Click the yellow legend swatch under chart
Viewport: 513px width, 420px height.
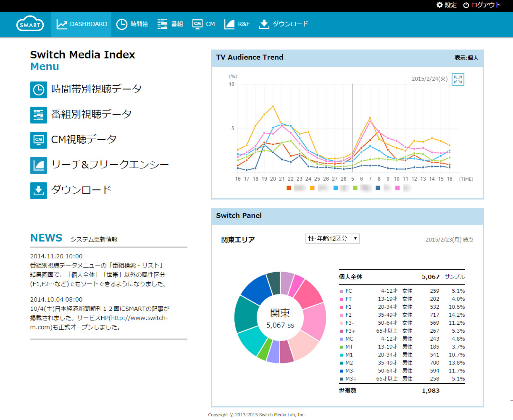(x=312, y=188)
